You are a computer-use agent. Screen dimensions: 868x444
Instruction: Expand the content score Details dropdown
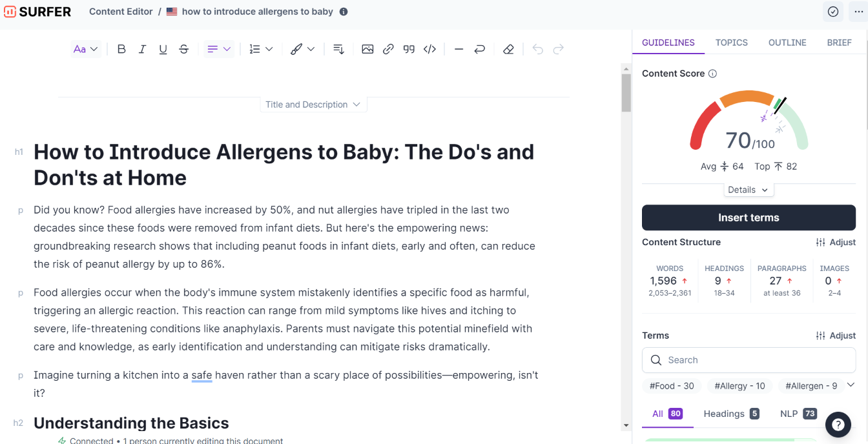(x=749, y=190)
